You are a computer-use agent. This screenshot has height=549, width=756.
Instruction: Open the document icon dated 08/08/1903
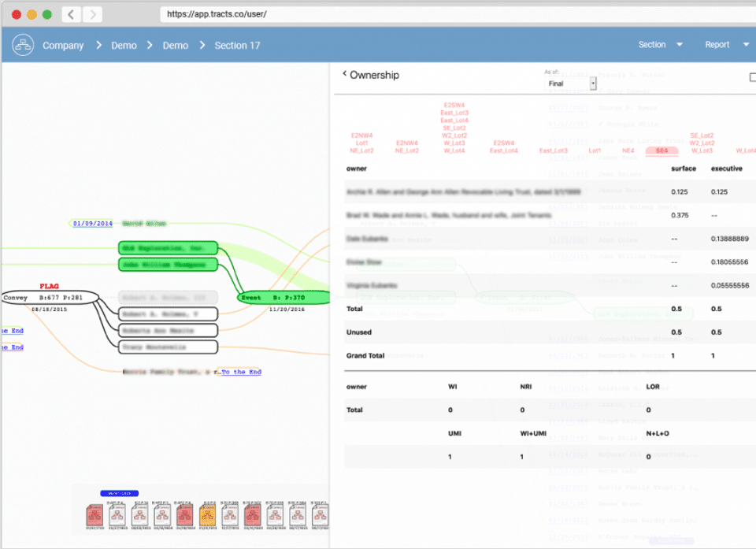click(140, 515)
